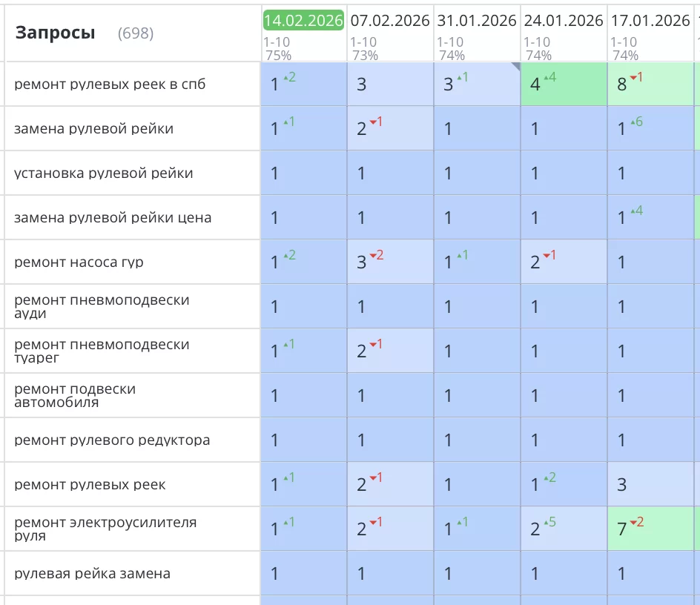Click the Запросы column heading

pos(55,33)
